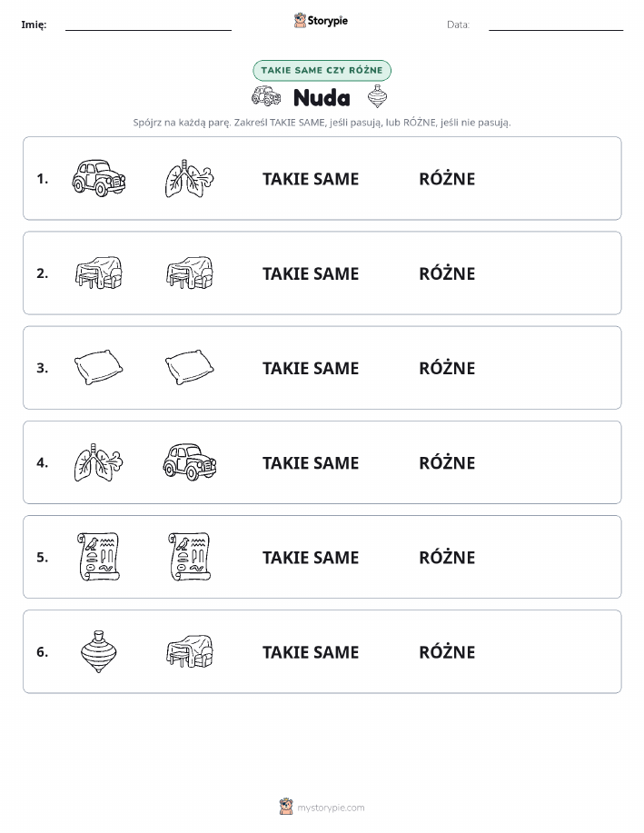Image resolution: width=644 pixels, height=833 pixels.
Task: Open the mystorypie.com footer link
Action: 322,807
